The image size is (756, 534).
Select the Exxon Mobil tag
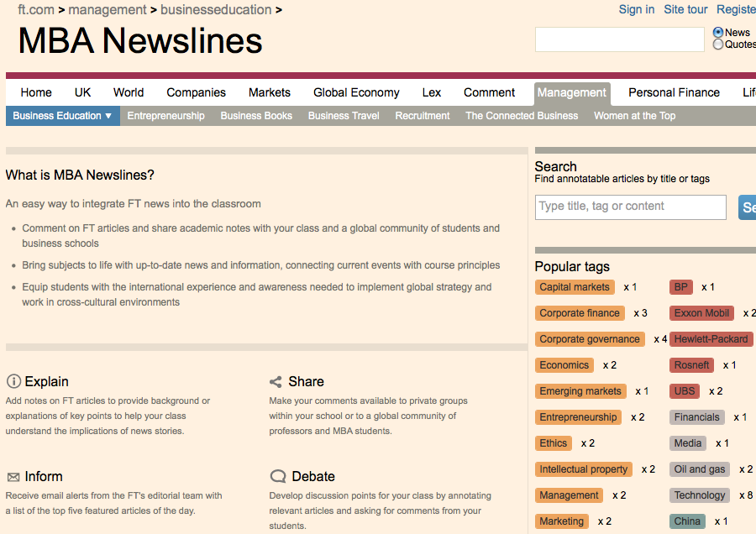(x=701, y=313)
